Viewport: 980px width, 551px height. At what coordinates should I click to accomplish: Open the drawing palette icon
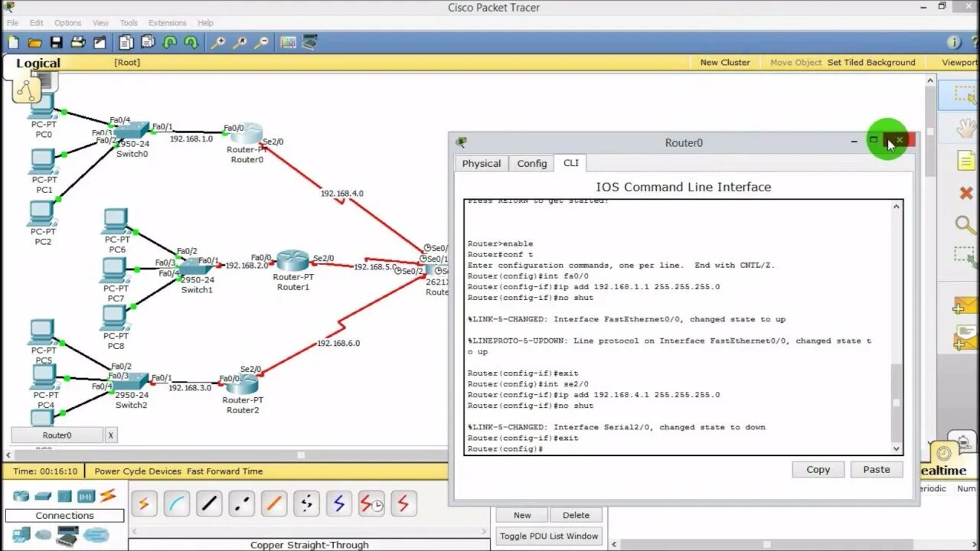pos(289,43)
